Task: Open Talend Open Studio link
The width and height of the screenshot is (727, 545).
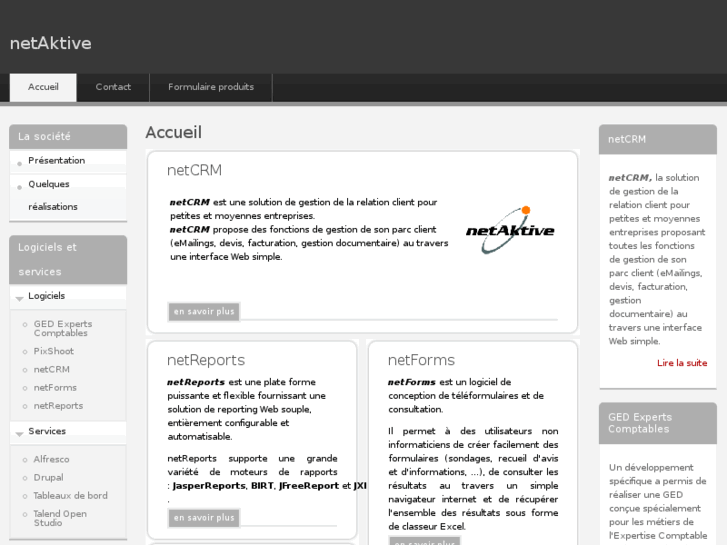Action: tap(60, 518)
